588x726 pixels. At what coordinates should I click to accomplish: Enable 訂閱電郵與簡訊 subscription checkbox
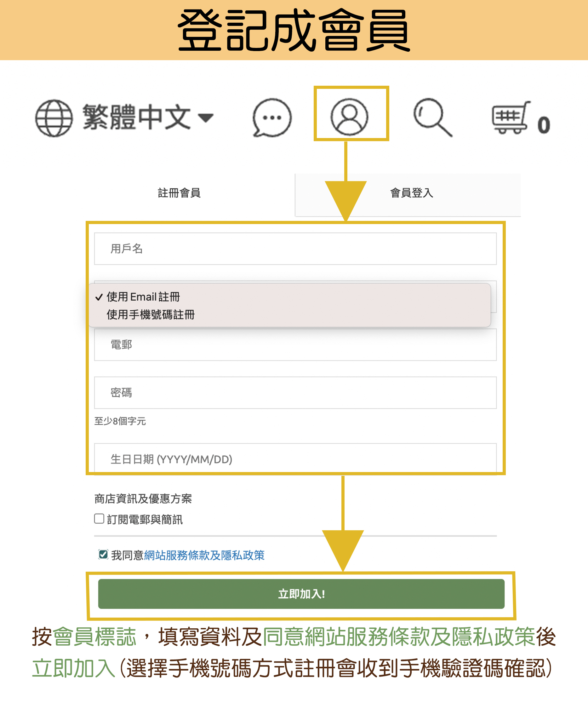pos(99,519)
